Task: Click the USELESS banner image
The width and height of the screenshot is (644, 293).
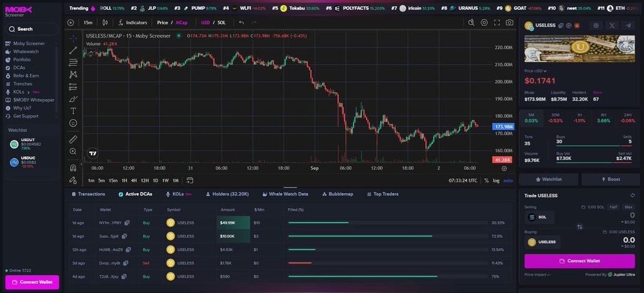Action: coord(580,49)
